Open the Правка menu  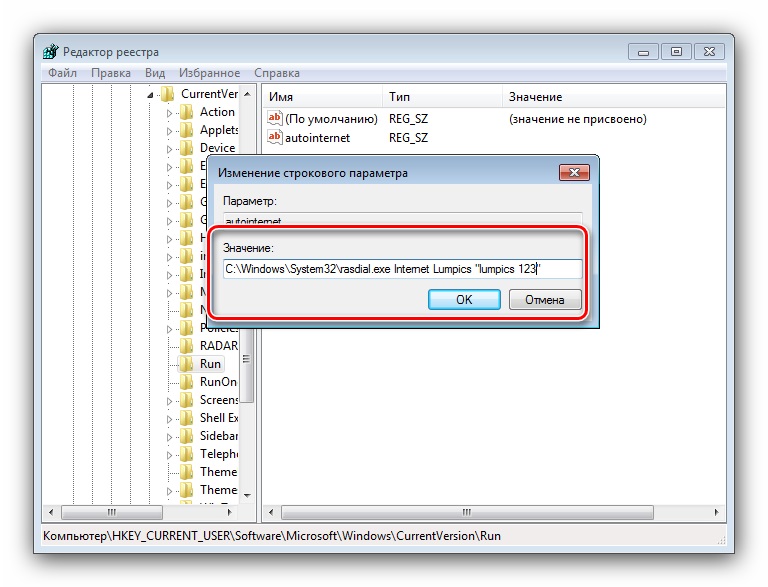coord(111,73)
